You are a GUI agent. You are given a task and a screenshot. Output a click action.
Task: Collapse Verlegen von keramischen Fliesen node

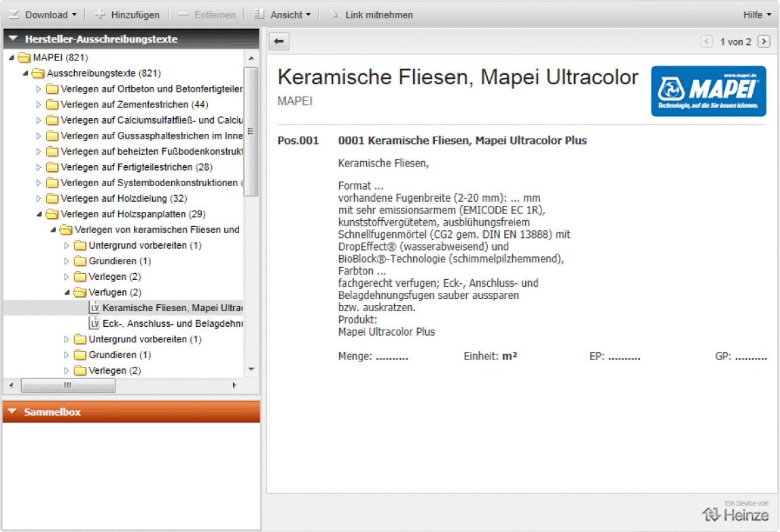tap(53, 230)
